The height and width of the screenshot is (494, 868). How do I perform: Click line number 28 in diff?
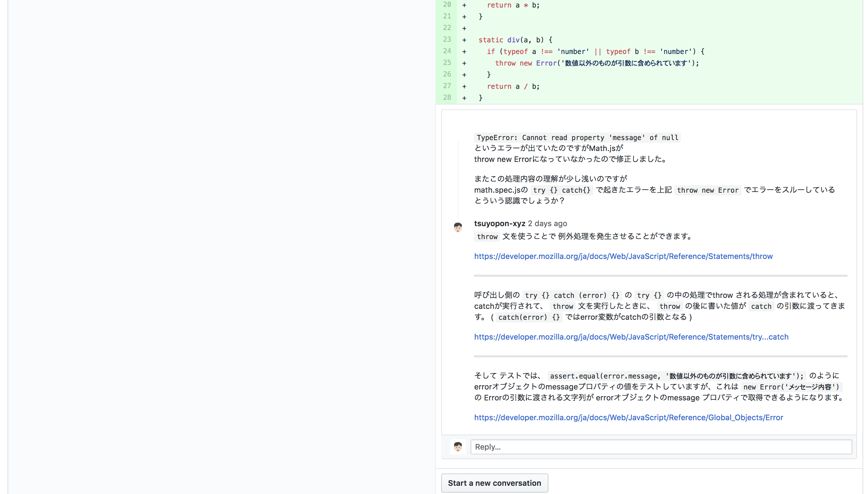pos(447,98)
